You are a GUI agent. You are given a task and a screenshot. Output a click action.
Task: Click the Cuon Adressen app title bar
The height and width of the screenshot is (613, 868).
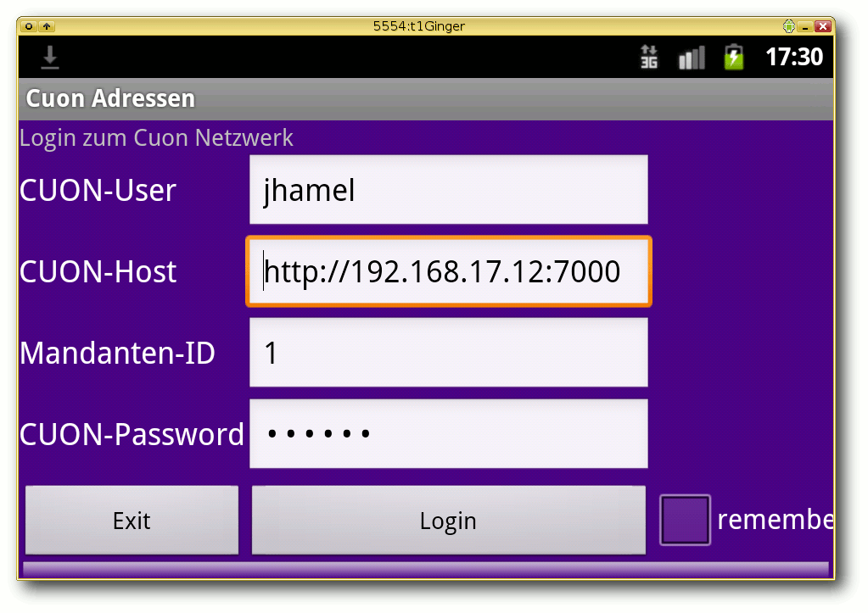point(425,99)
